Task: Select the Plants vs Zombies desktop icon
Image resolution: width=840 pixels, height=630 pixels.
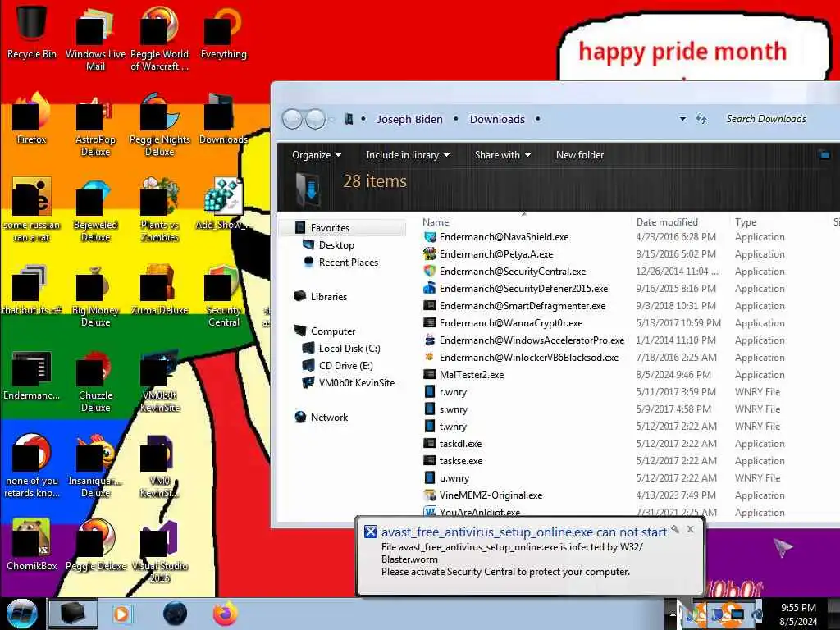Action: [160, 210]
